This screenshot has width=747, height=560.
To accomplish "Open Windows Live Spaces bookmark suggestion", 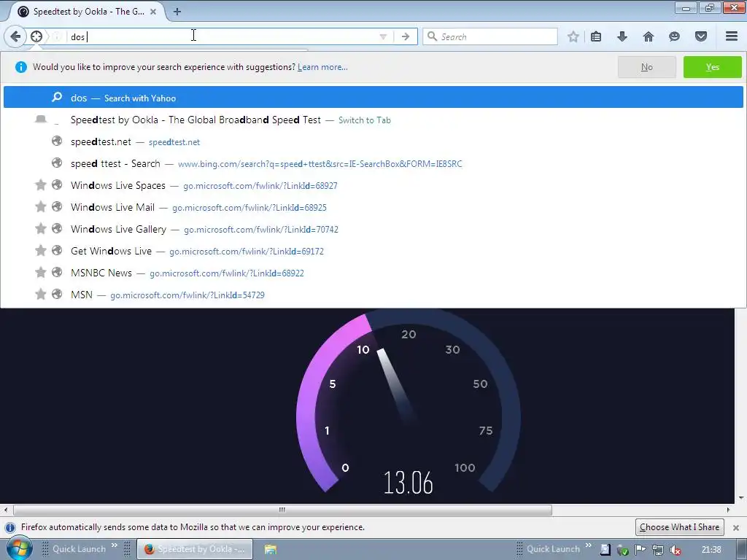I will pyautogui.click(x=373, y=185).
